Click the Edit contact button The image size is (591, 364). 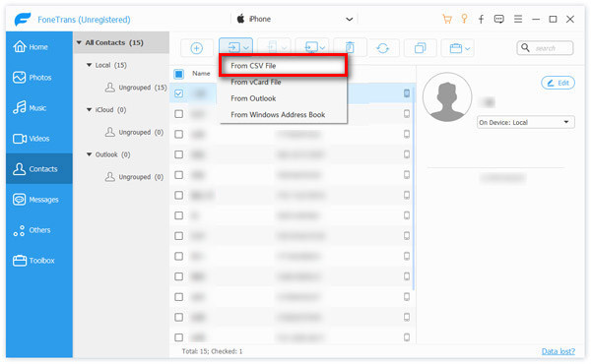point(558,83)
